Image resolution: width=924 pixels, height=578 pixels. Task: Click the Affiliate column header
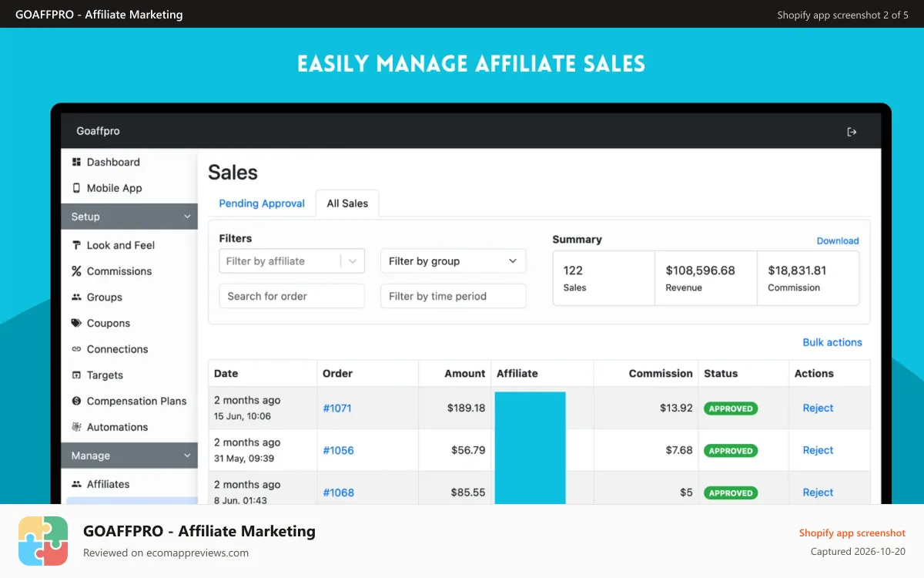[x=517, y=373]
